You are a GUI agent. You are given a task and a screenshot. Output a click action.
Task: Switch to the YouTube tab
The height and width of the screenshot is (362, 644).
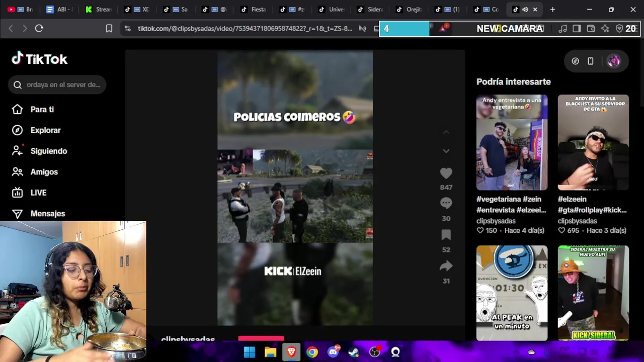pos(20,9)
